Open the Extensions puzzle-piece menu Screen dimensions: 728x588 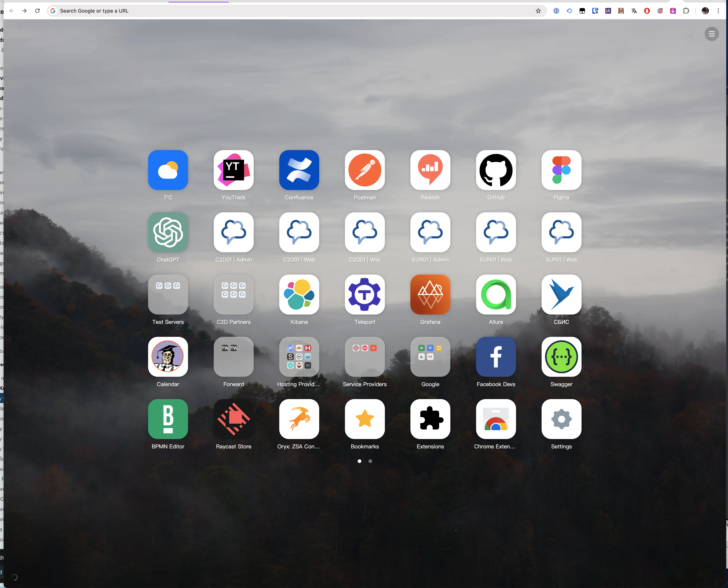coord(686,11)
